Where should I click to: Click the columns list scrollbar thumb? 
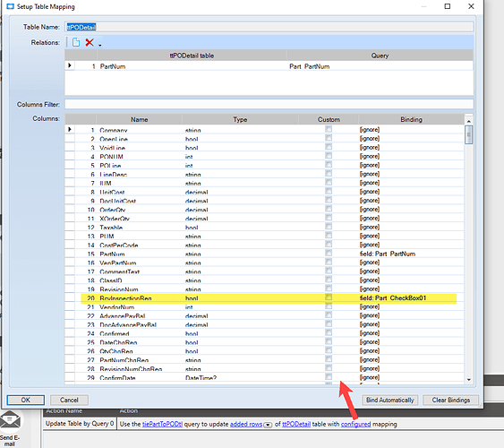tap(469, 134)
